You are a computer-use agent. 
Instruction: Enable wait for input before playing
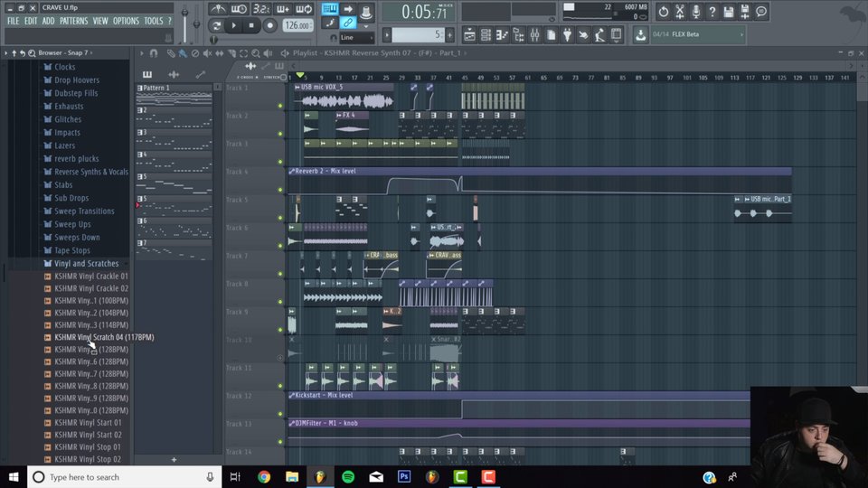pos(239,9)
